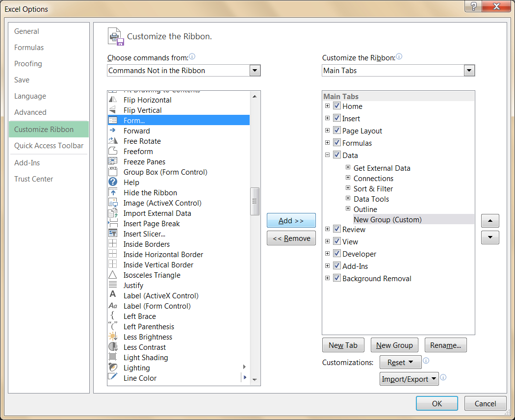This screenshot has width=515, height=420.
Task: Uncheck the Developer tab checkbox
Action: 337,253
